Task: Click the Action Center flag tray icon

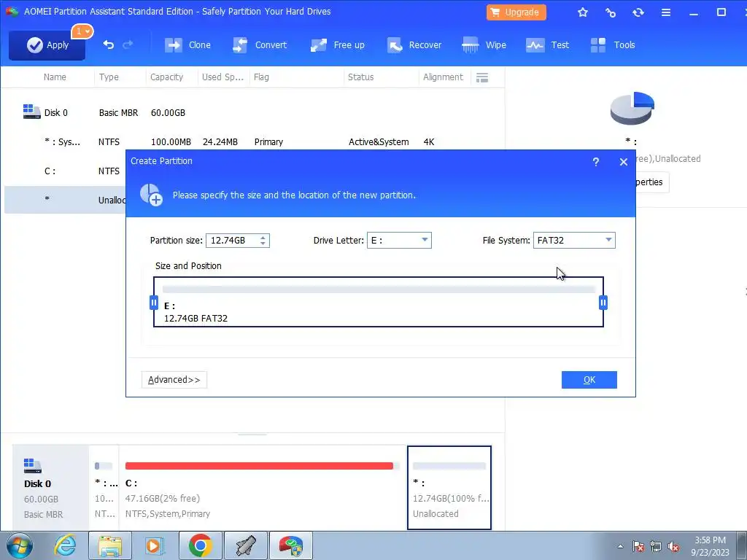Action: click(638, 546)
